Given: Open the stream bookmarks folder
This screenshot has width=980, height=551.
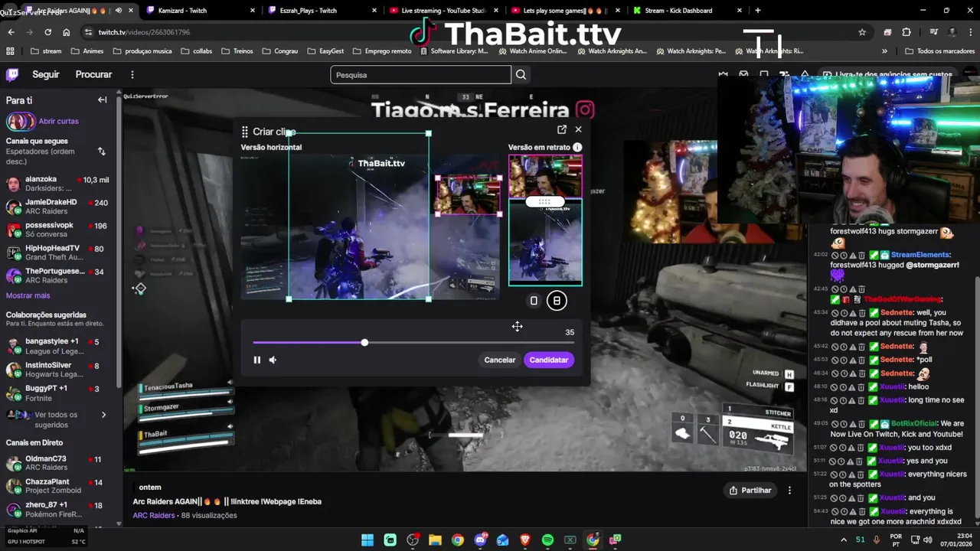Looking at the screenshot, I should [x=46, y=51].
